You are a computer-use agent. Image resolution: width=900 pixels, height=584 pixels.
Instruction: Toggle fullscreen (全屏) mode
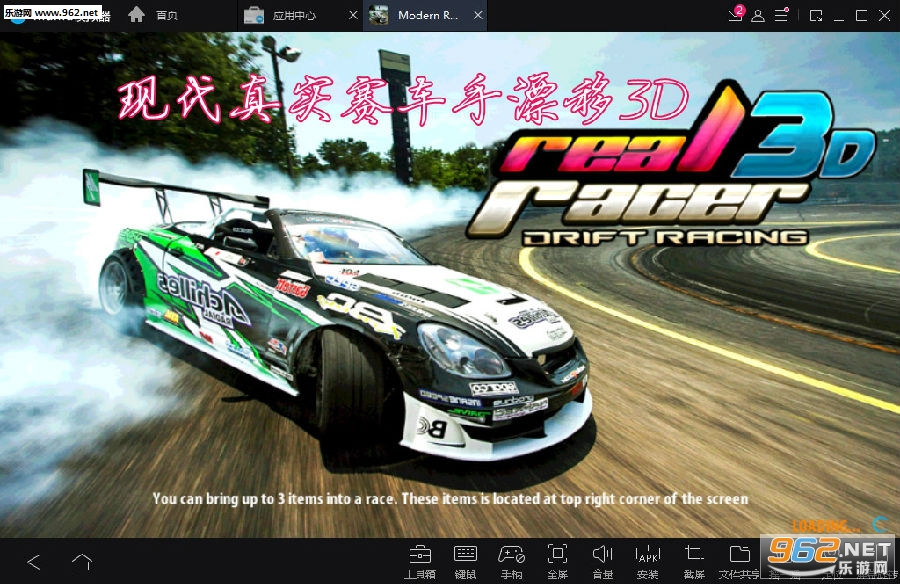[x=557, y=562]
